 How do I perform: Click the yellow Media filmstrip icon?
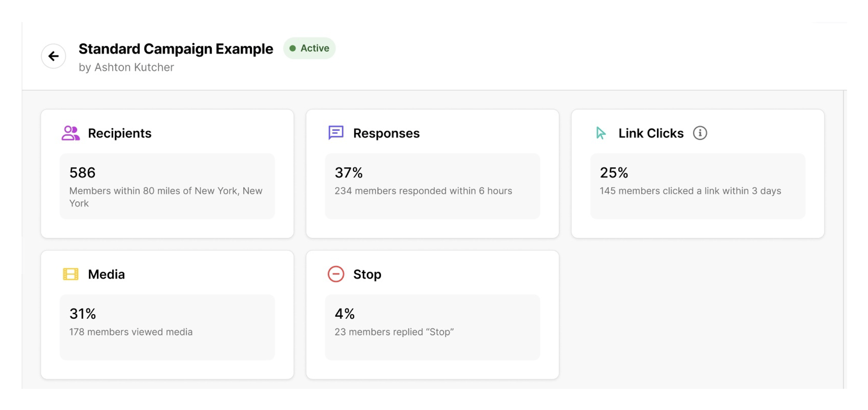pyautogui.click(x=70, y=274)
